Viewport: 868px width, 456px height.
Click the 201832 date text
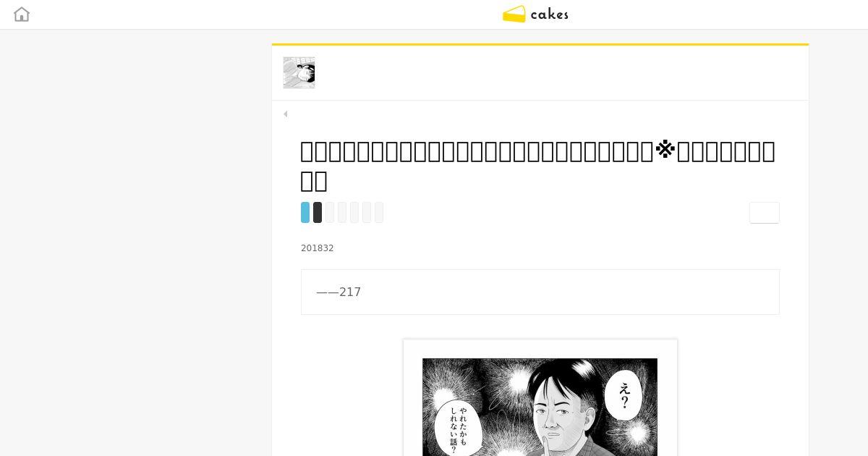(318, 248)
